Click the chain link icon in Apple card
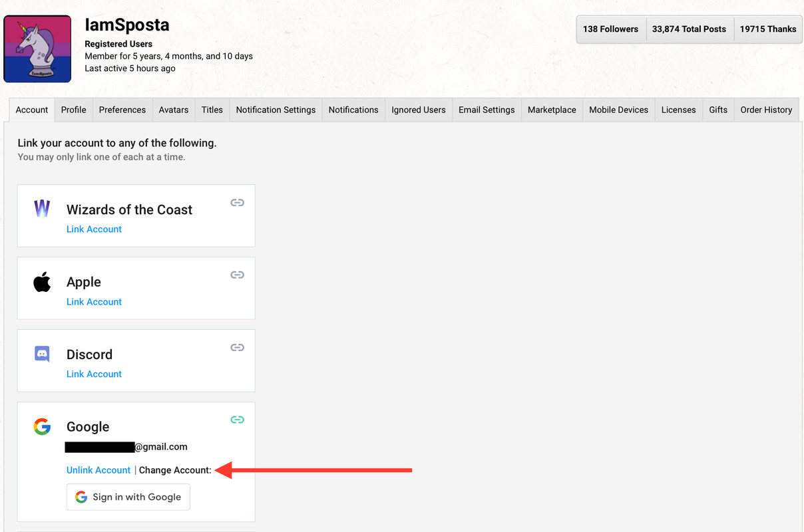 coord(238,275)
